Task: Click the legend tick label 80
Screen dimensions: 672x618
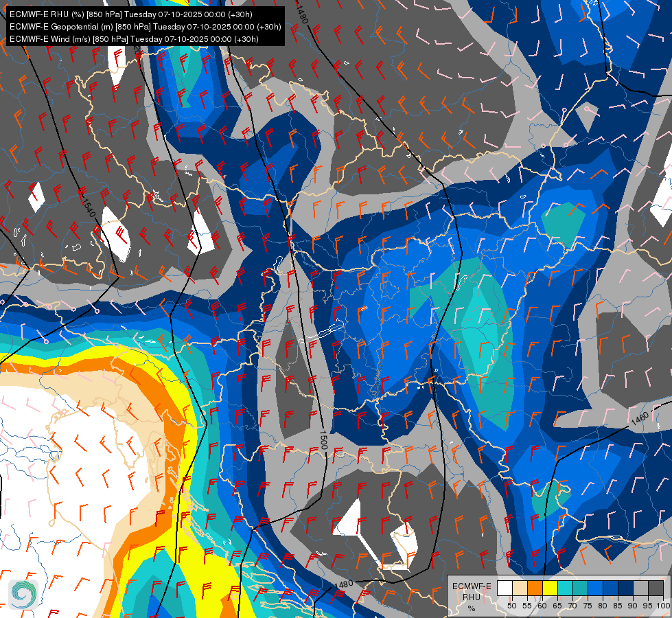Action: [x=603, y=606]
